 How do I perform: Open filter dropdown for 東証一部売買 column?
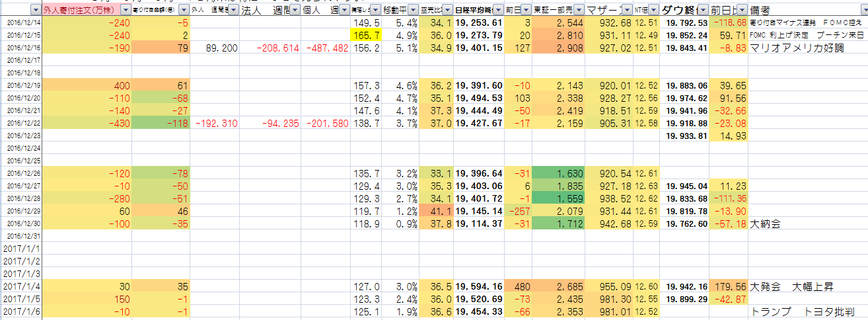tap(579, 11)
